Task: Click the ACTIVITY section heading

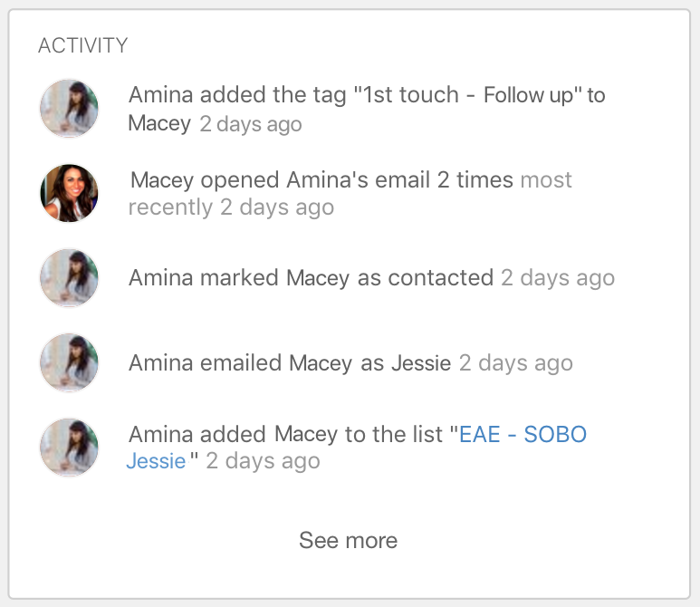Action: [x=83, y=45]
